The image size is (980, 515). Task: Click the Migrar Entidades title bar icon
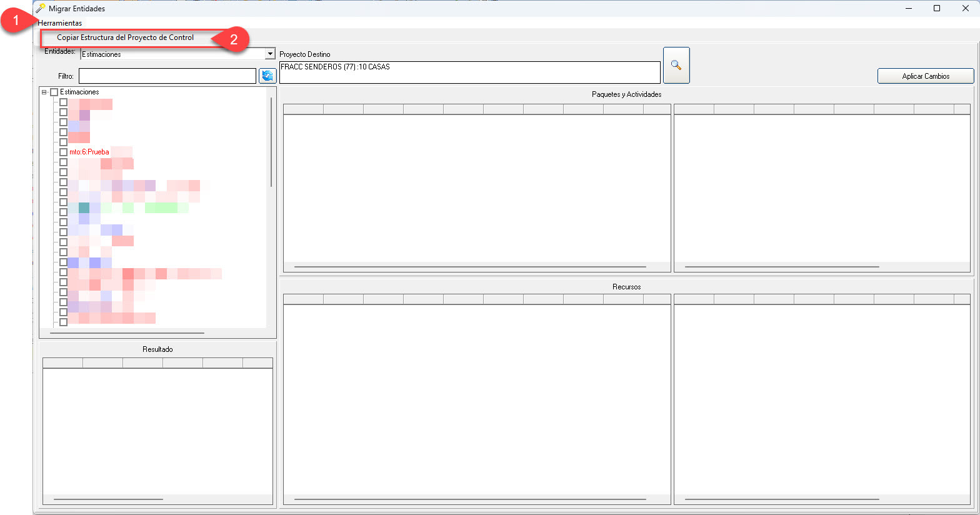(x=41, y=8)
